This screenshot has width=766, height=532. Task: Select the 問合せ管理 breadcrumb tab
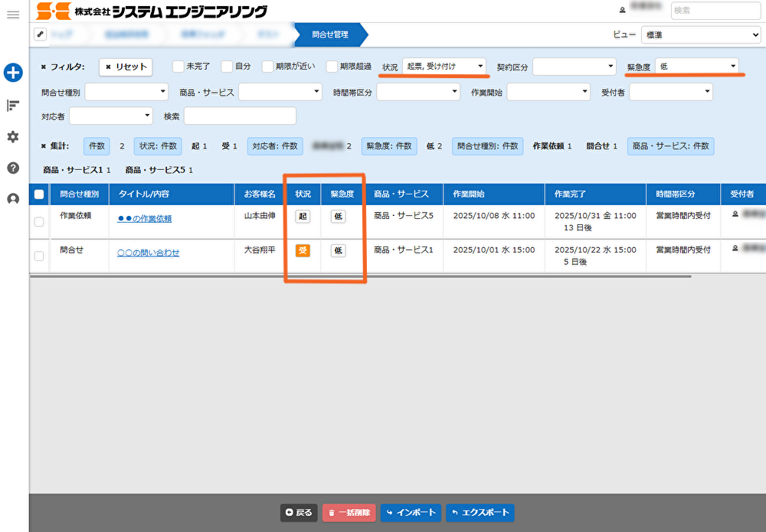(330, 34)
